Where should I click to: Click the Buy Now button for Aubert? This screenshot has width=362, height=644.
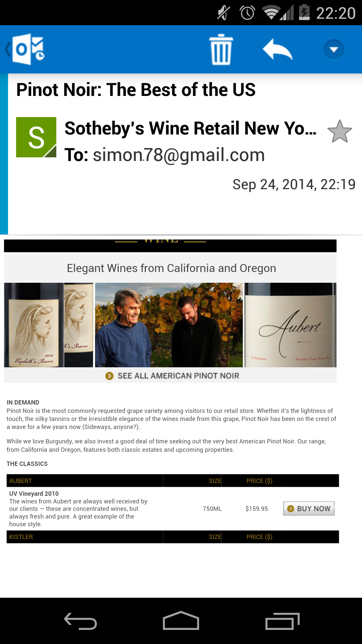[309, 508]
